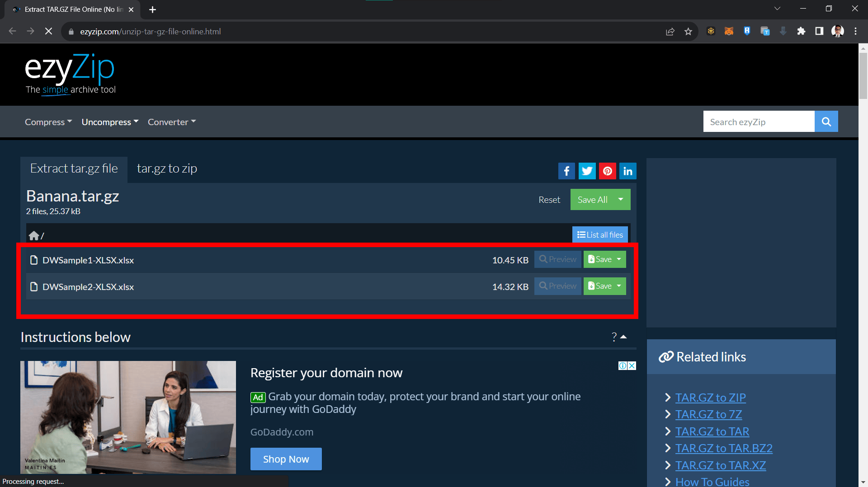Image resolution: width=868 pixels, height=487 pixels.
Task: Open the TAR.GZ to ZIP link
Action: (x=710, y=398)
